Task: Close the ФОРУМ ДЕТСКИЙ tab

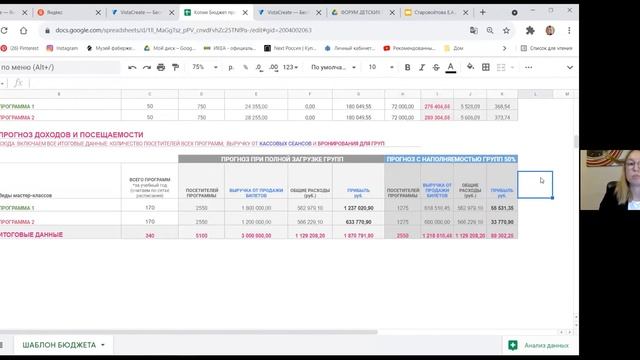Action: click(392, 13)
